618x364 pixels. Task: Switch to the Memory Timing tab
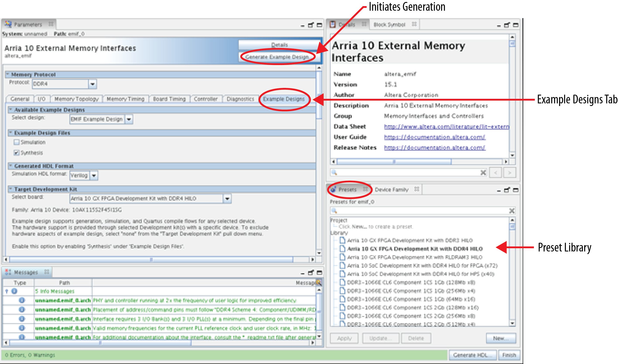pyautogui.click(x=125, y=99)
